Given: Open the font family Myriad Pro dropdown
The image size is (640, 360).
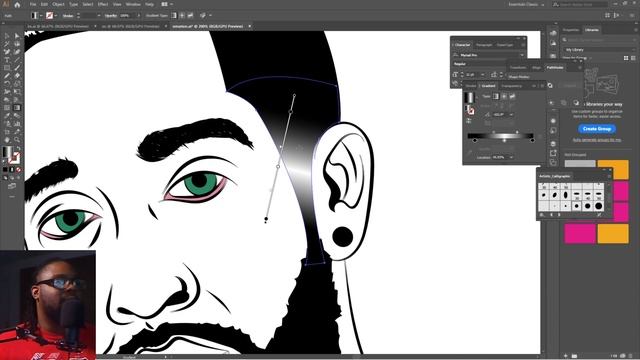Looking at the screenshot, I should point(522,55).
